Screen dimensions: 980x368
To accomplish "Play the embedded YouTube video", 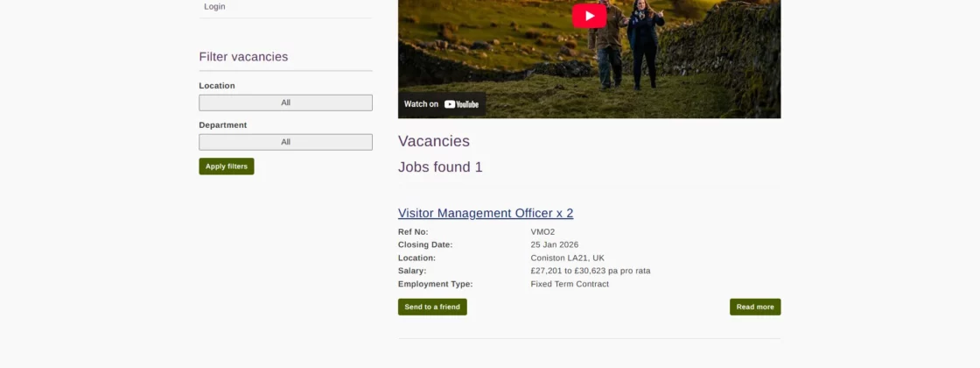I will pyautogui.click(x=589, y=16).
